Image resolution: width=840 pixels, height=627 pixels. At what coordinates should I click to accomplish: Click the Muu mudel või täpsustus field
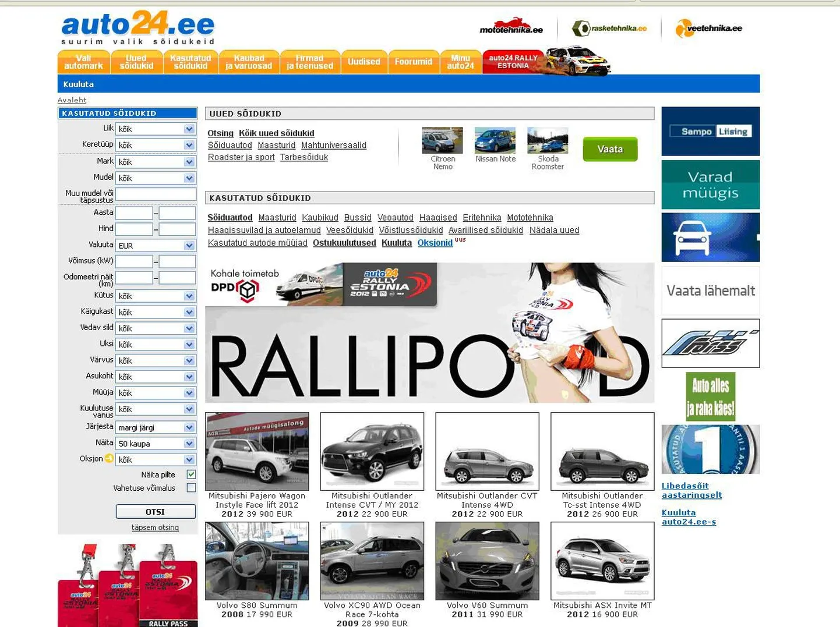click(x=156, y=194)
